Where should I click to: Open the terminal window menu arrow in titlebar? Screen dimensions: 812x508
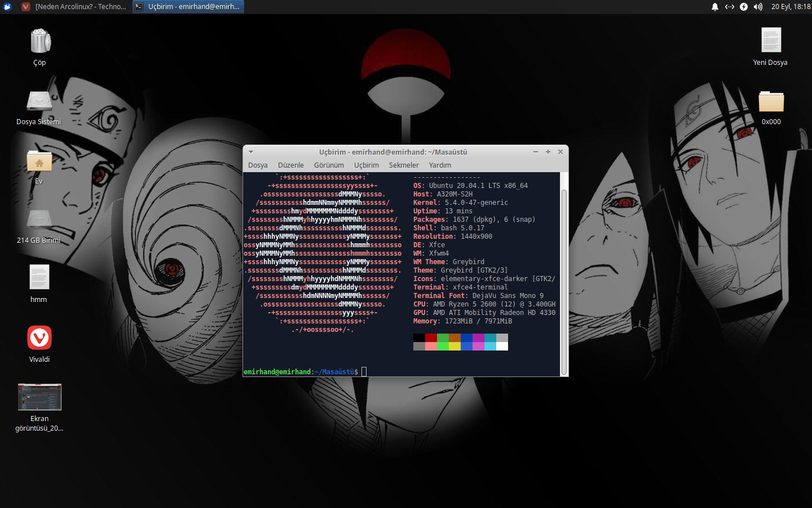(x=251, y=152)
